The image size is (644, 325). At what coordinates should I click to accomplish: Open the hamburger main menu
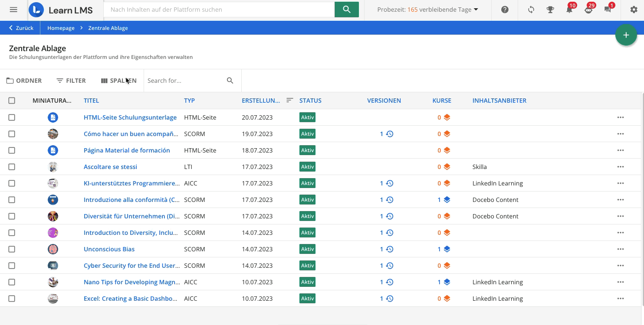pos(13,10)
